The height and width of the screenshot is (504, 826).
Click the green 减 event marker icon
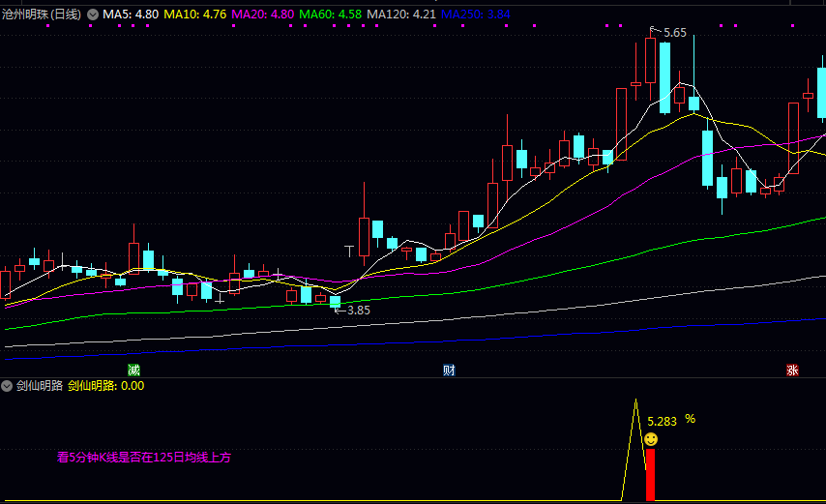point(133,371)
